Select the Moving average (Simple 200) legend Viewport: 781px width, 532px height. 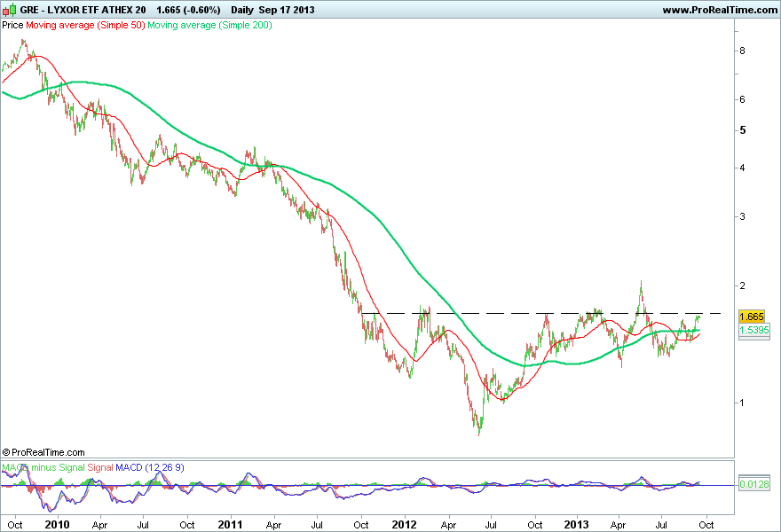tap(209, 25)
